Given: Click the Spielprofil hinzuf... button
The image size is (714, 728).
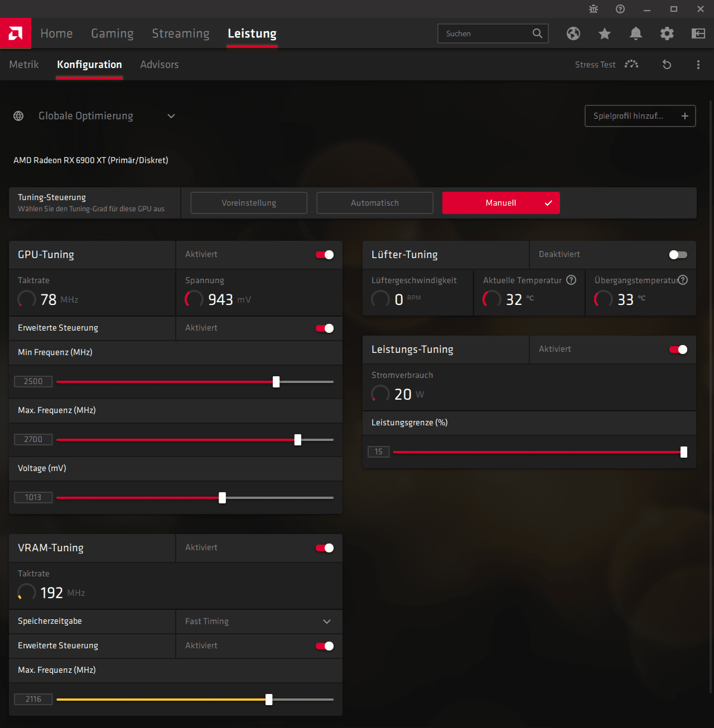Looking at the screenshot, I should [x=640, y=116].
